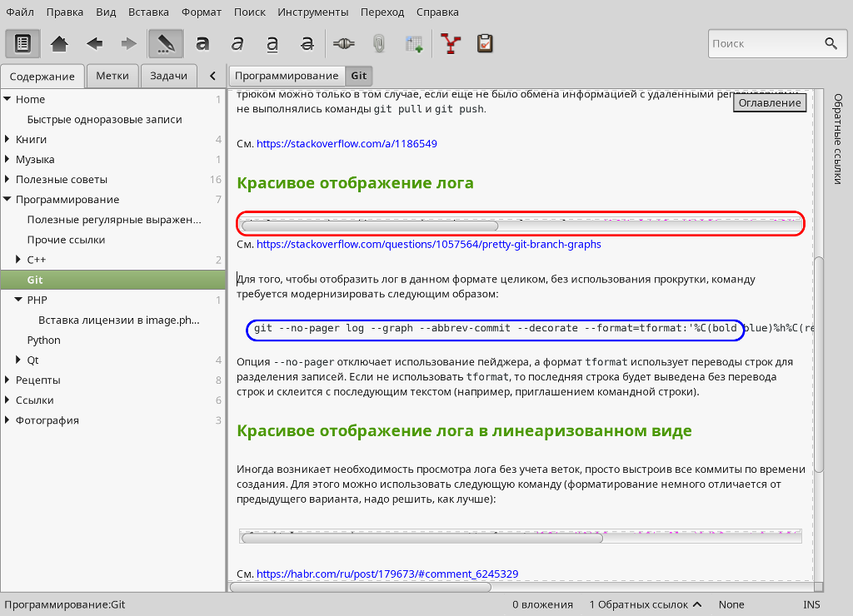This screenshot has width=853, height=616.
Task: Open the Оглавление table of contents
Action: (769, 102)
